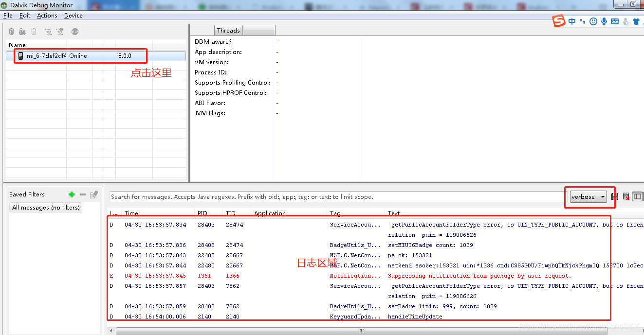Click the Time column header in logcat
This screenshot has width=644, height=335.
coord(131,213)
